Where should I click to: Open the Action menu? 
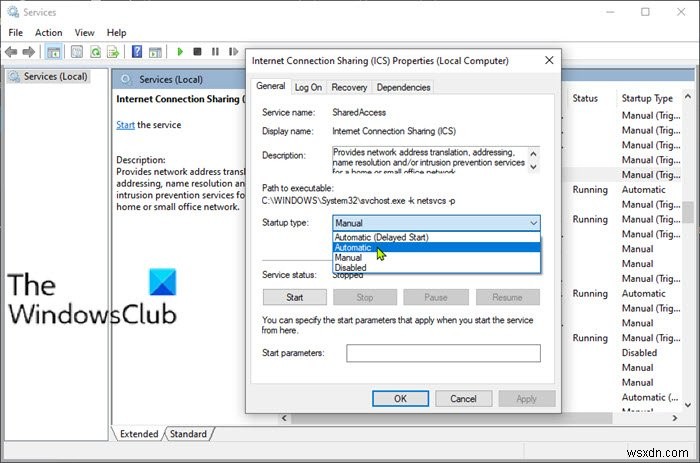click(x=49, y=33)
